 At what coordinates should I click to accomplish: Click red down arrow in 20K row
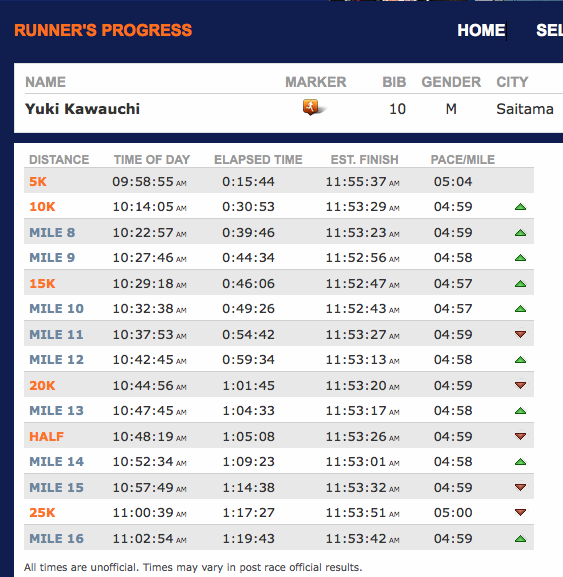pos(520,385)
